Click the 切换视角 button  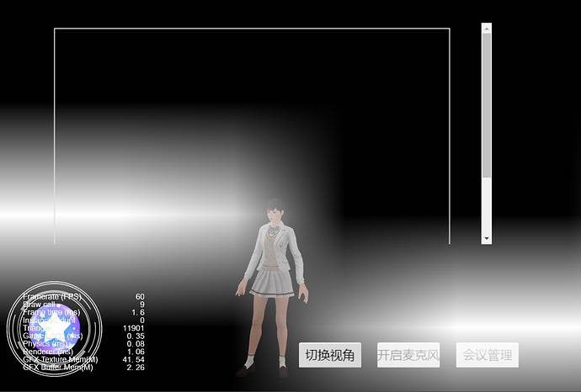330,355
